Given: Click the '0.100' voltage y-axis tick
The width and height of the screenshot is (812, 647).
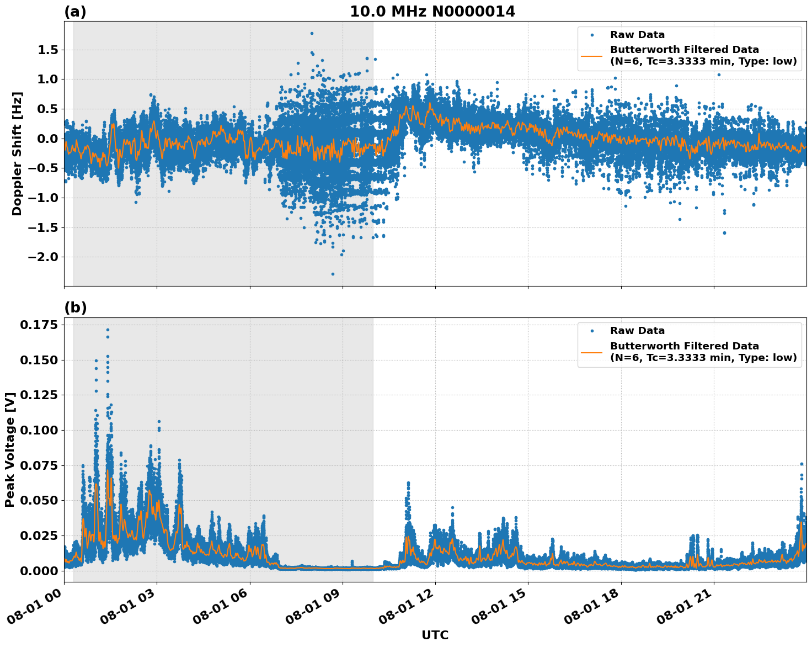Looking at the screenshot, I should click(x=39, y=431).
